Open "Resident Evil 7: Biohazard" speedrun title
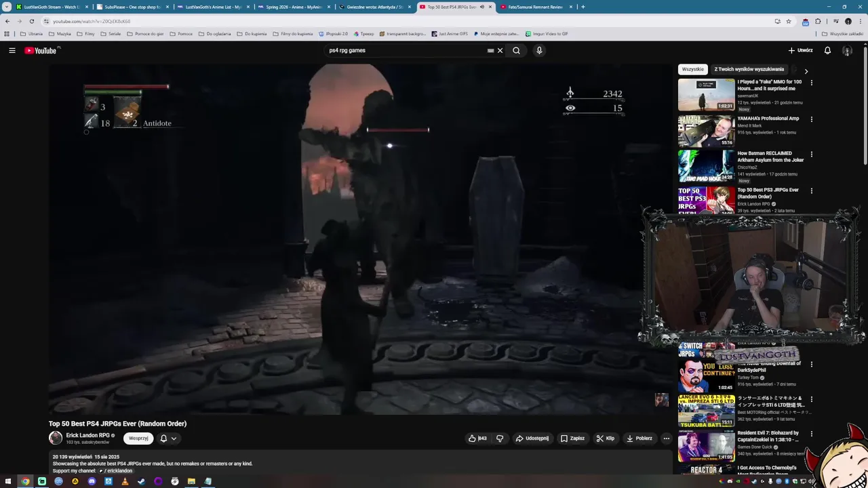 (769, 436)
